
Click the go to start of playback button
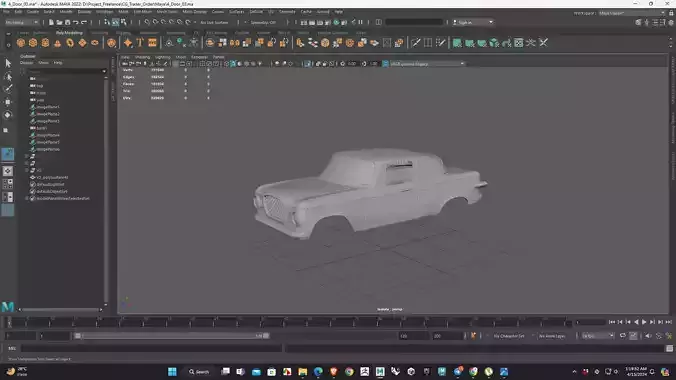(612, 322)
